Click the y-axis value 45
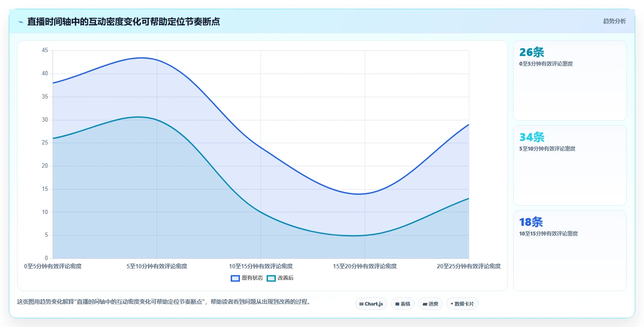This screenshot has height=327, width=644. pos(45,50)
